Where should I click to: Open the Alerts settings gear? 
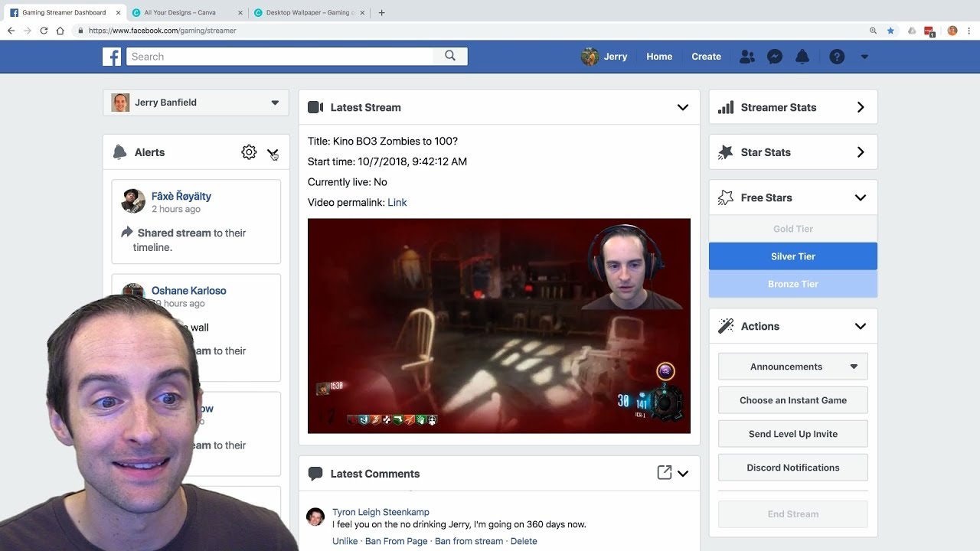coord(249,152)
